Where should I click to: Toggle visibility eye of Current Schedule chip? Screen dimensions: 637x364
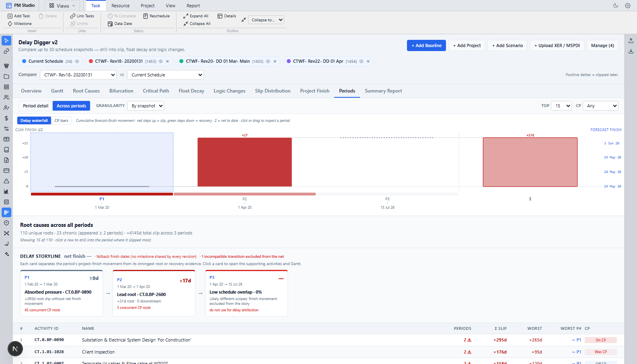pos(77,62)
